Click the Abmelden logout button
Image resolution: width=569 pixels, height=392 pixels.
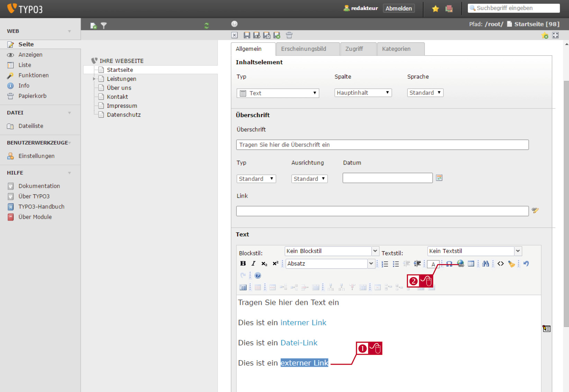(399, 8)
